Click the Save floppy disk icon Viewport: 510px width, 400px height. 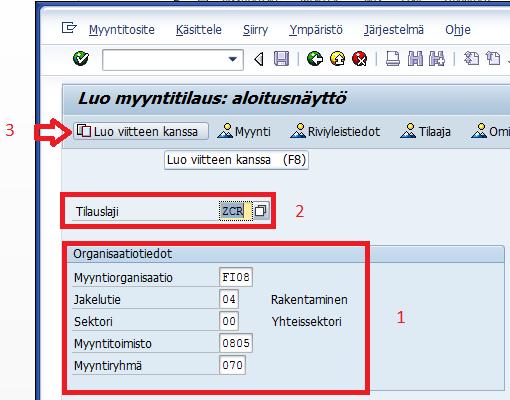281,59
